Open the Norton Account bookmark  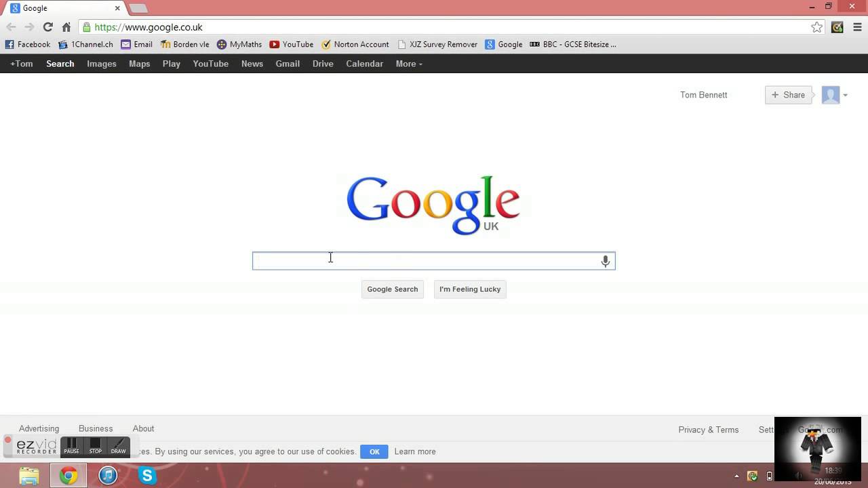(355, 44)
